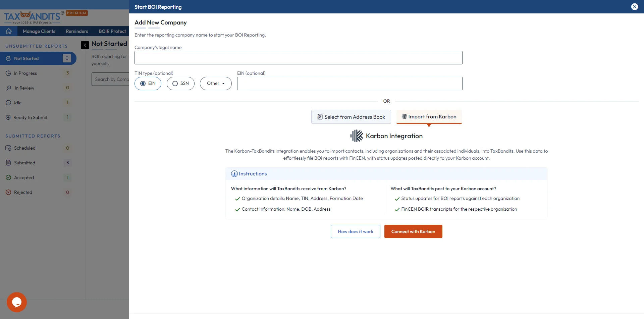
Task: Click the In Review magnifier icon
Action: point(9,88)
